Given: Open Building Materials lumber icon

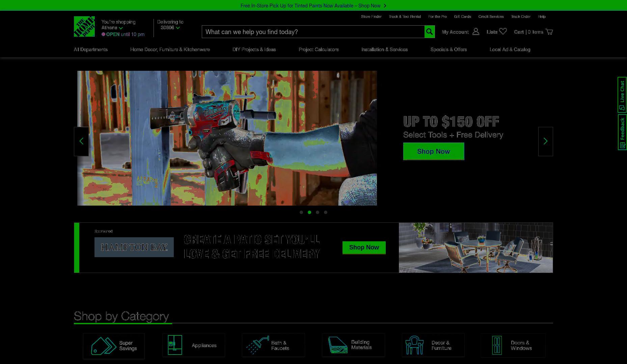Looking at the screenshot, I should [x=338, y=345].
